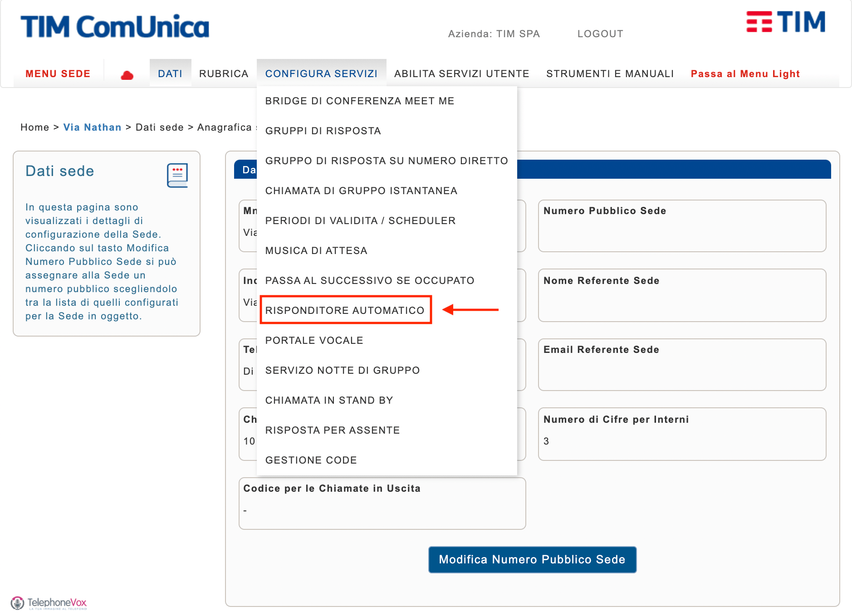Click Modifica Numero Pubblico Sede button
Screen dimensions: 852x616
532,559
